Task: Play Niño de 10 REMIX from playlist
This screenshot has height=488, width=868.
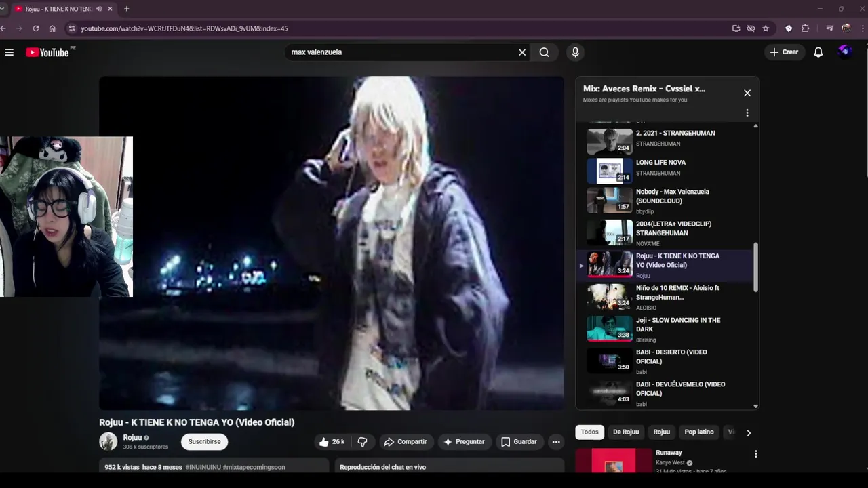Action: (665, 298)
